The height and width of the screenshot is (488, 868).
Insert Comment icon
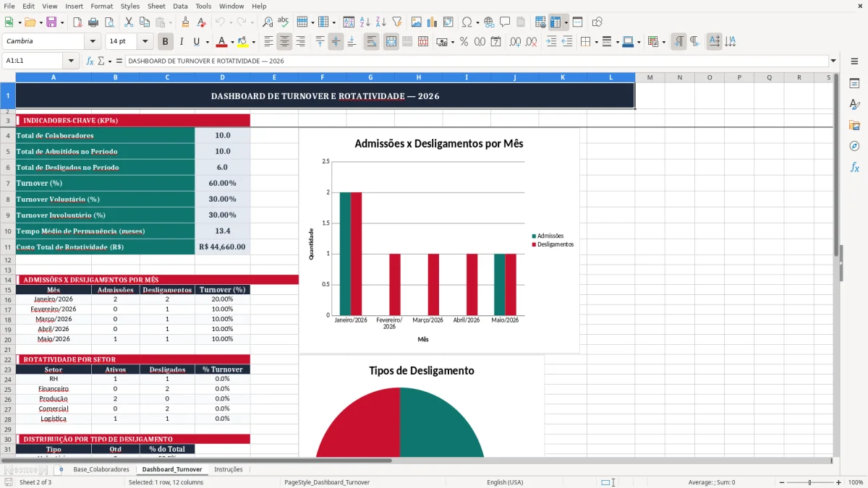click(505, 22)
